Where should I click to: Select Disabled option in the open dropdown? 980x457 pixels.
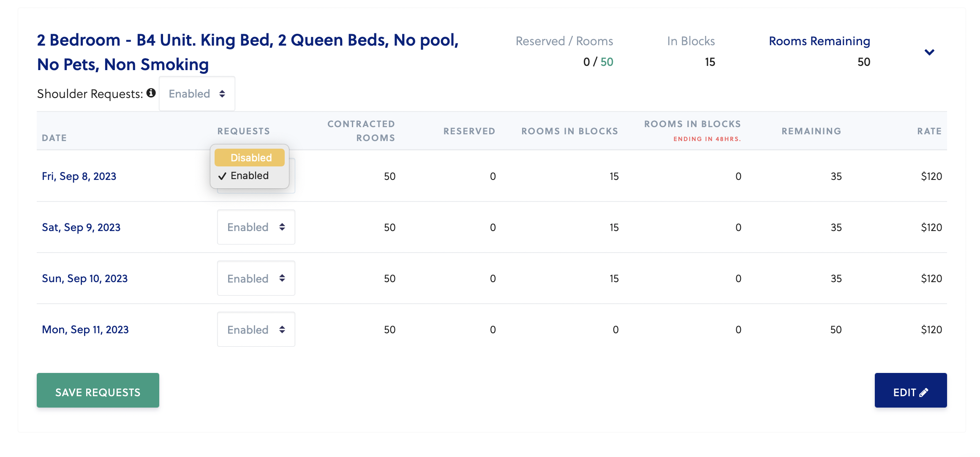pyautogui.click(x=250, y=158)
